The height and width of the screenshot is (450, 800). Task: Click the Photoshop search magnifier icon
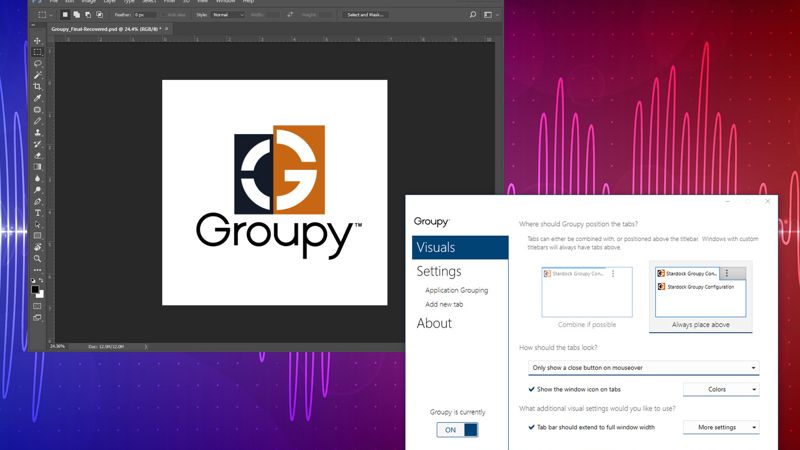click(x=473, y=15)
